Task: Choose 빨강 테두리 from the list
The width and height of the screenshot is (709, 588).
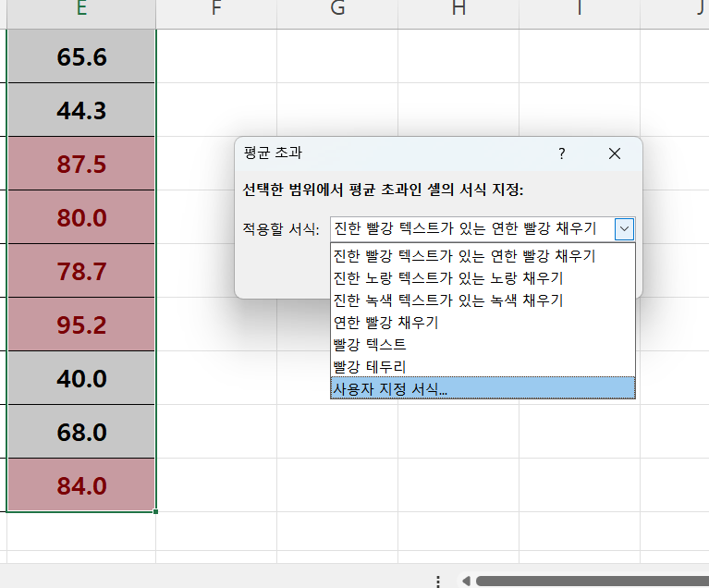Action: click(483, 366)
